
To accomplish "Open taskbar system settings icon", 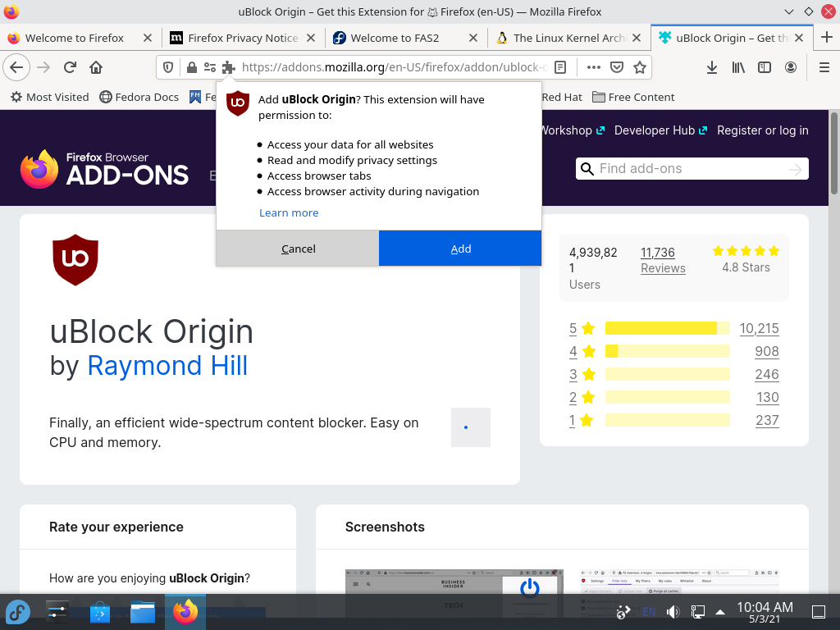I will [x=57, y=612].
